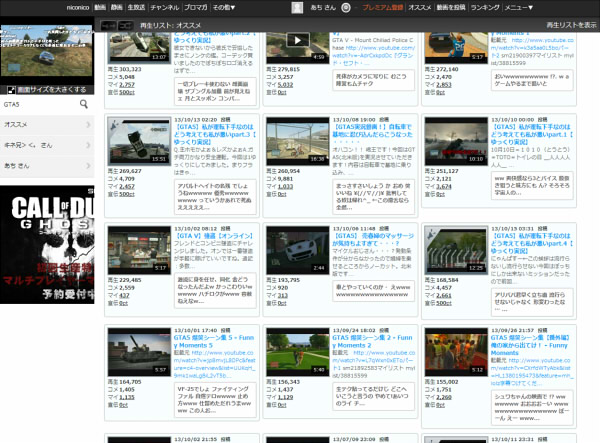
Task: Click mylist count 3,674 link
Action: [x=443, y=187]
